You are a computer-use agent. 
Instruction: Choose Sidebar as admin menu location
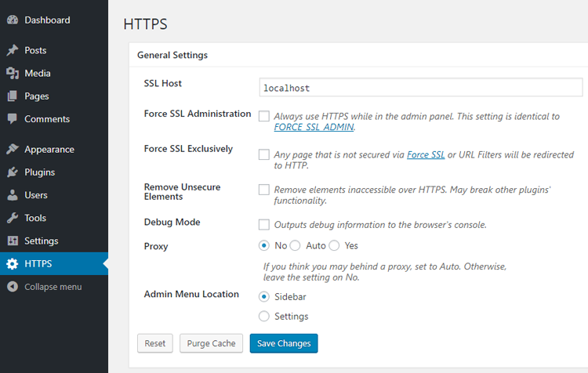coord(264,296)
